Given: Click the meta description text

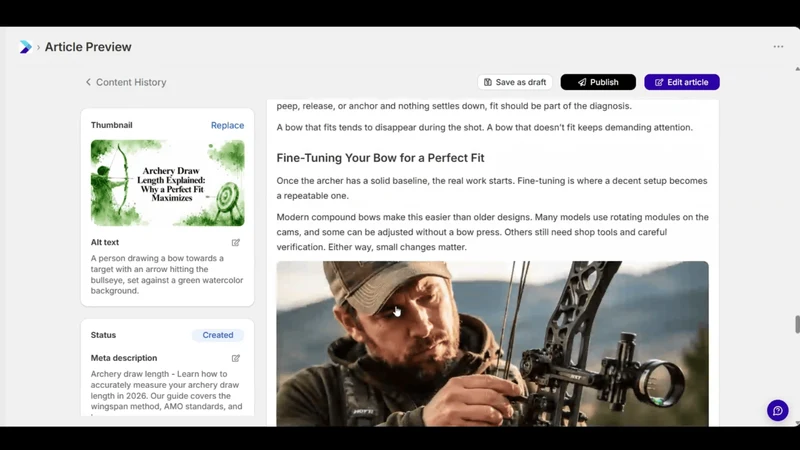Looking at the screenshot, I should [167, 390].
